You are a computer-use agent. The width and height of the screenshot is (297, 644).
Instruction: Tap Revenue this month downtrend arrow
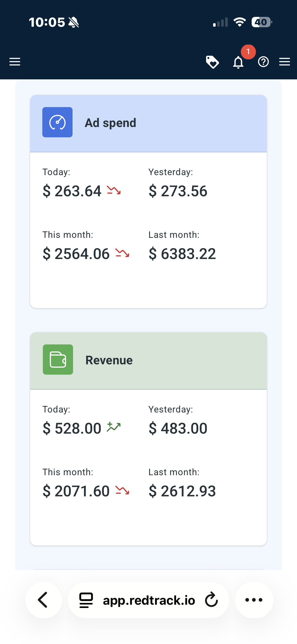[x=122, y=490]
